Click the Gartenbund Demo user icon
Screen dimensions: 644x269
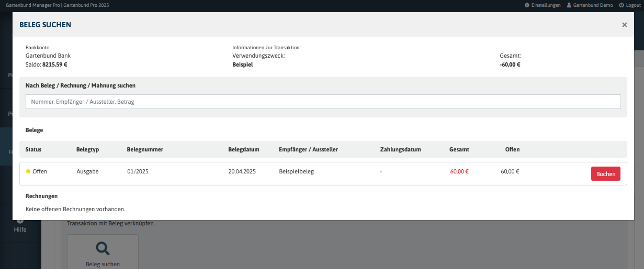tap(569, 5)
